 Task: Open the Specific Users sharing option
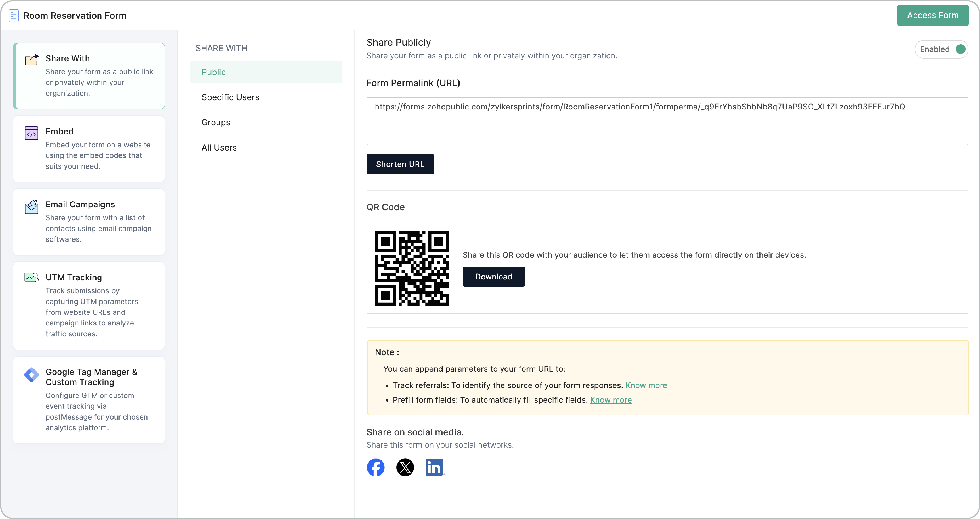click(x=230, y=97)
